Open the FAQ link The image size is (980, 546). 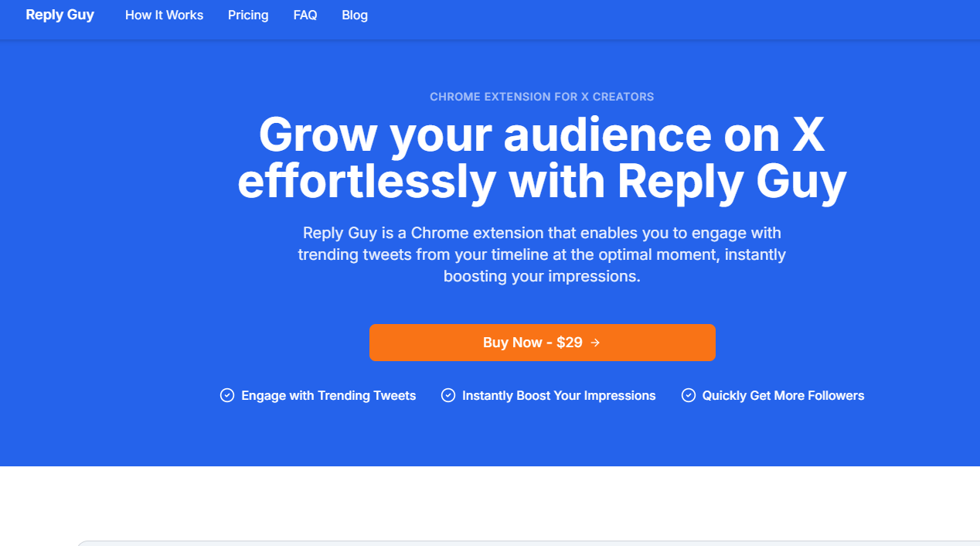[x=305, y=15]
